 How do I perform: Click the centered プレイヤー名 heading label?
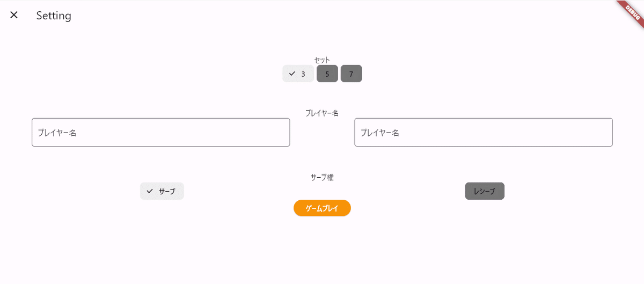coord(322,113)
